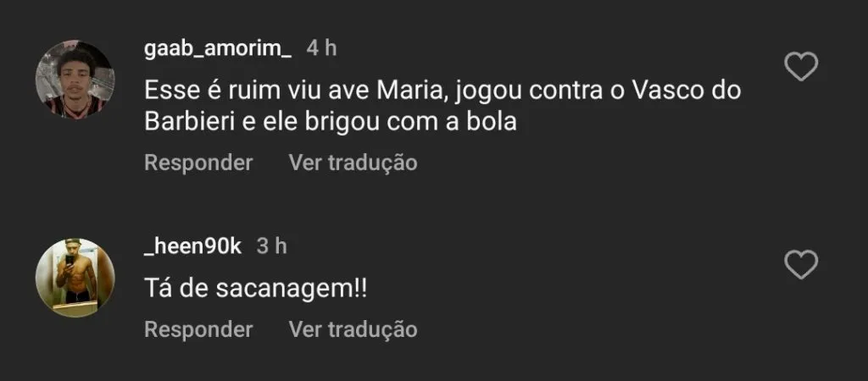Visit the gaab_amorim_ username link
Viewport: 868px width, 381px height.
coord(218,48)
